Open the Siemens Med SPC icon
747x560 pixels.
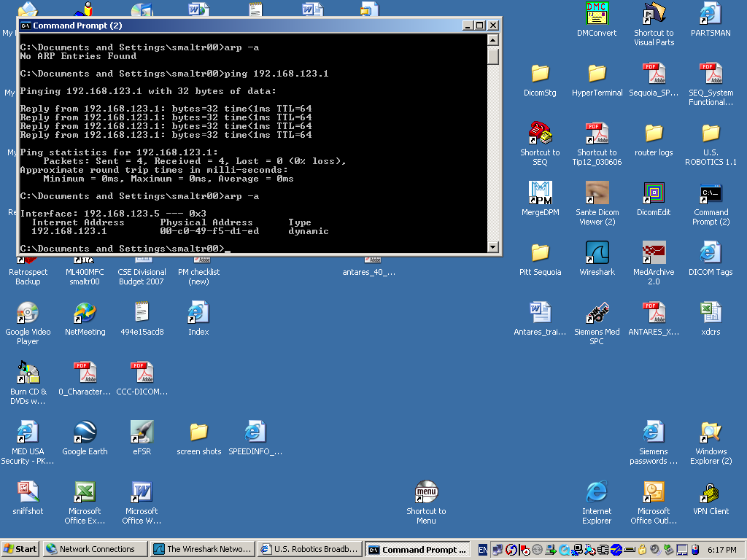[x=597, y=313]
